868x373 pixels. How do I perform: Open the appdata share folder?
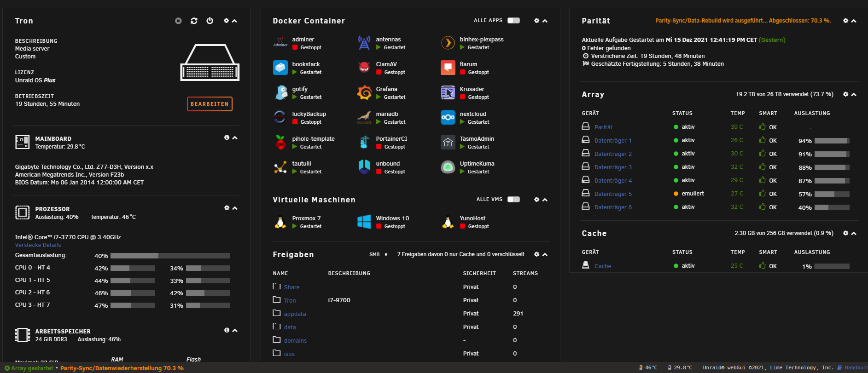click(295, 314)
